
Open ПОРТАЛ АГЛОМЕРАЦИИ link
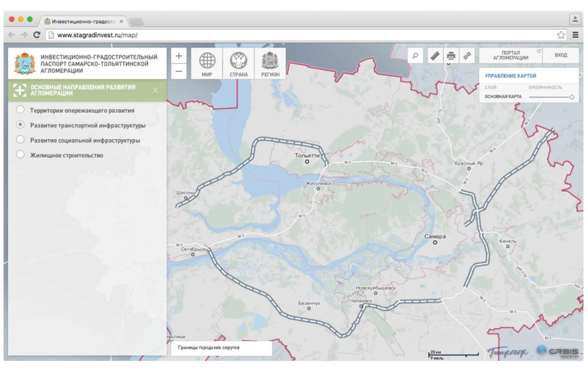(511, 55)
